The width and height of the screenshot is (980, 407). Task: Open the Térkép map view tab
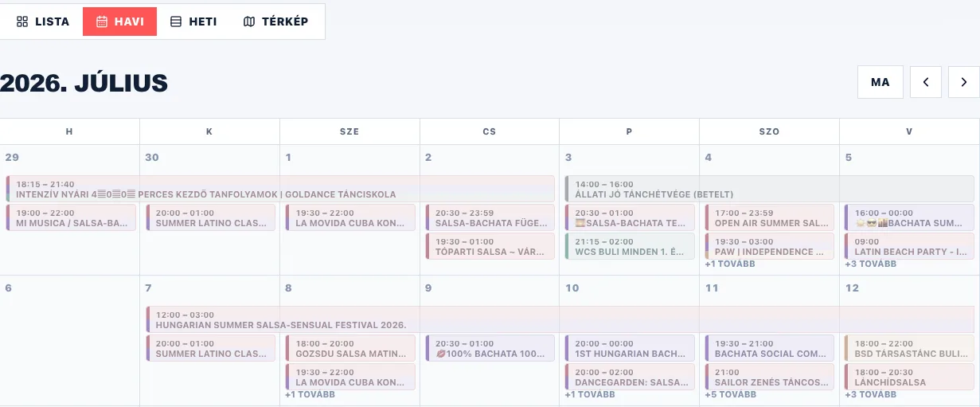pos(275,22)
